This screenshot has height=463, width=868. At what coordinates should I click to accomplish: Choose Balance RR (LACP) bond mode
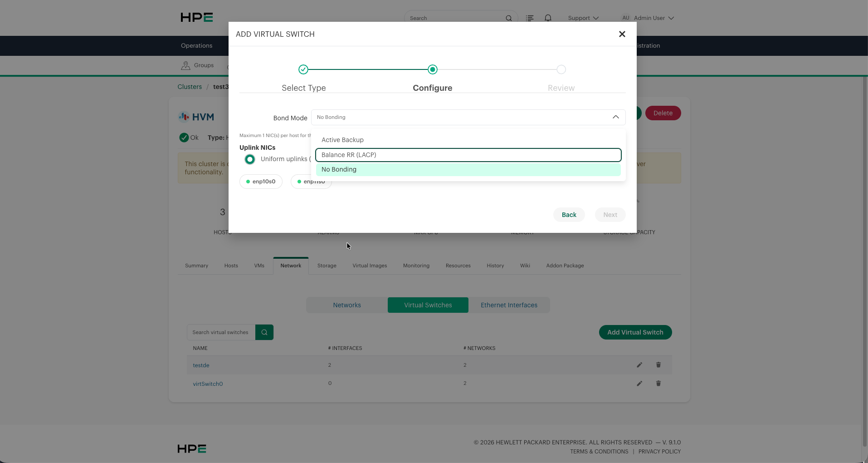[468, 155]
